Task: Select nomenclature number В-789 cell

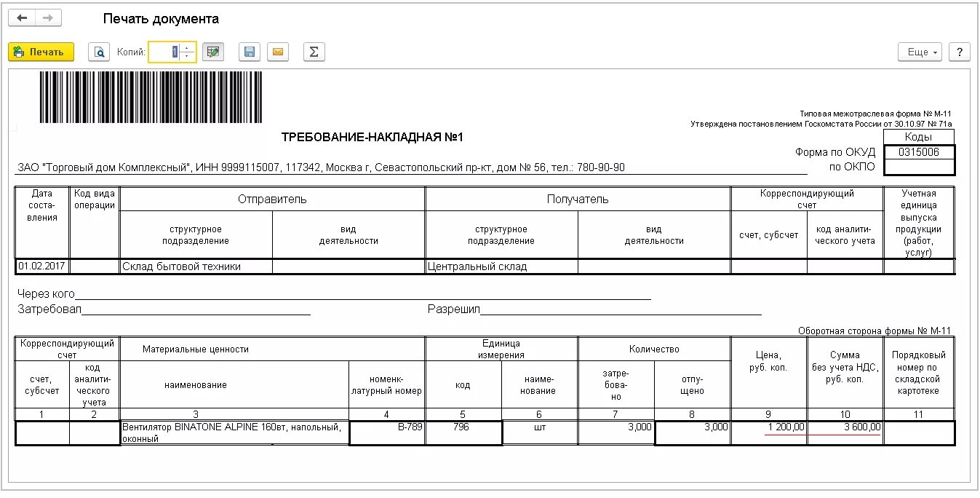Action: pyautogui.click(x=387, y=433)
